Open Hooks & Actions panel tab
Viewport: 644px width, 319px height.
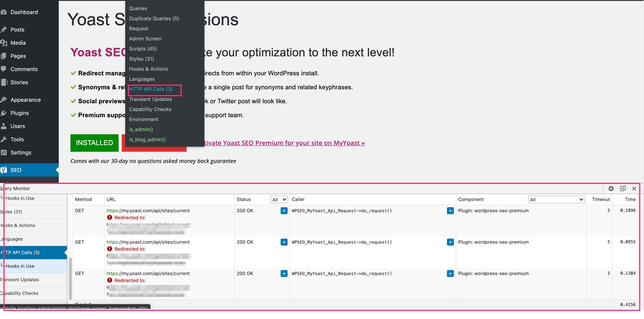click(33, 225)
